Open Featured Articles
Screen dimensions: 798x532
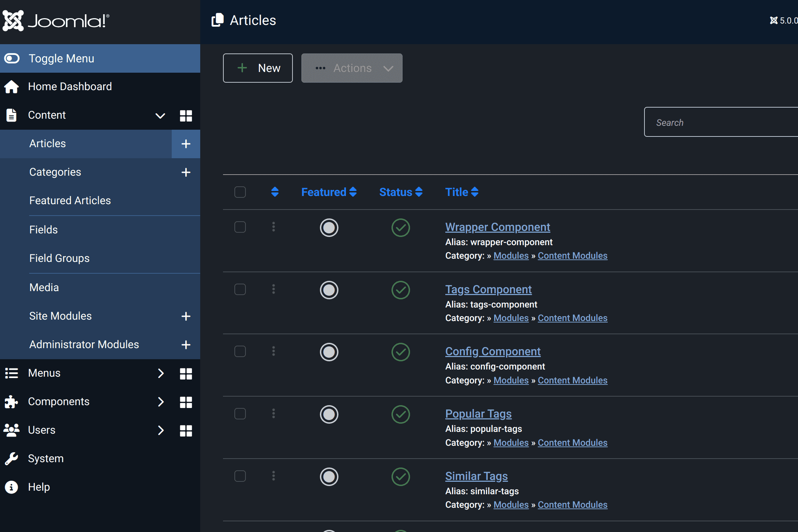tap(70, 201)
